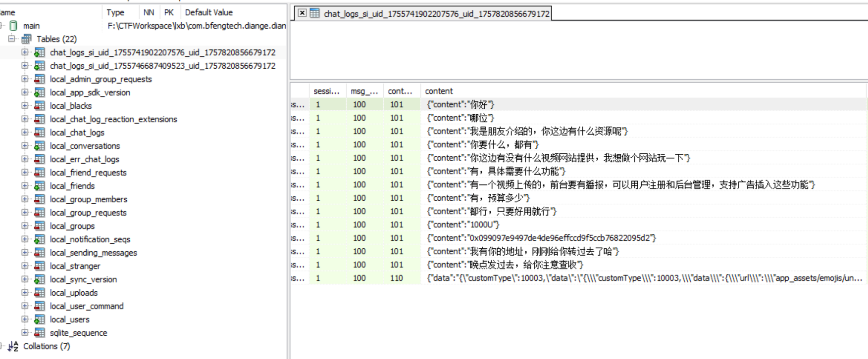Click the table icon in the open tab

click(x=315, y=13)
